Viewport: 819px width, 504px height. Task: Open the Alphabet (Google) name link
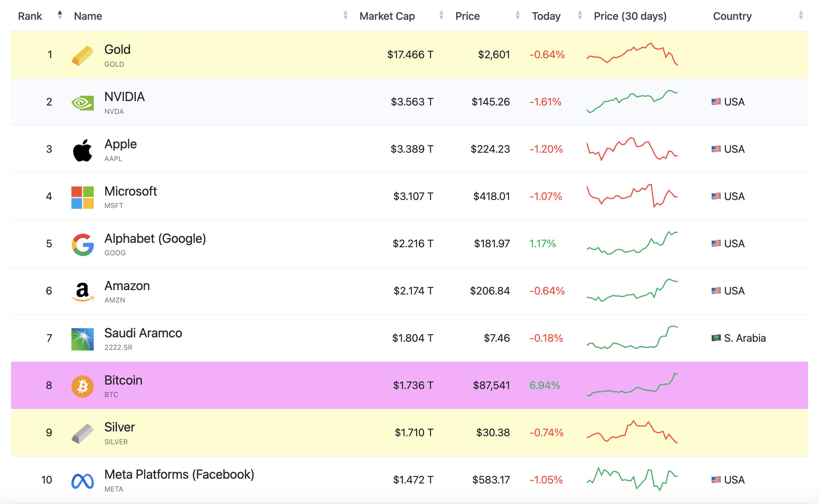(x=155, y=238)
